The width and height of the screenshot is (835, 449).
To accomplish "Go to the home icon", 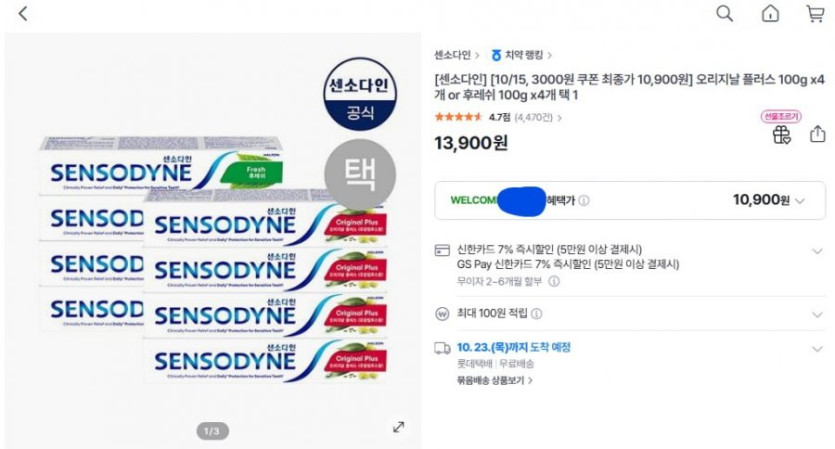I will coord(770,13).
